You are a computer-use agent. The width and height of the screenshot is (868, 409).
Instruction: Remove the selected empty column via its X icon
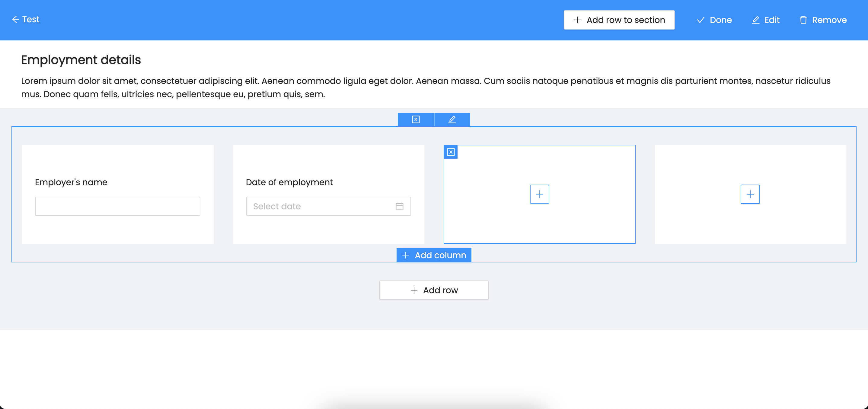451,152
